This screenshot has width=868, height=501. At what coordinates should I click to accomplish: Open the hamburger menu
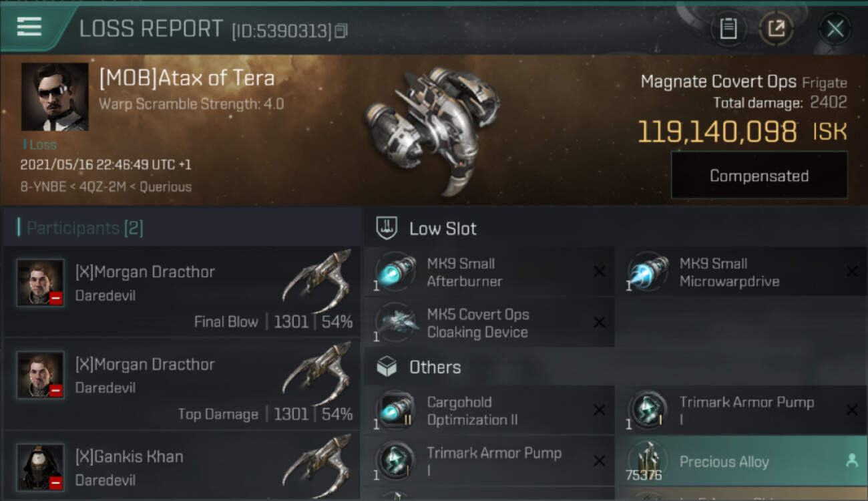[x=29, y=27]
